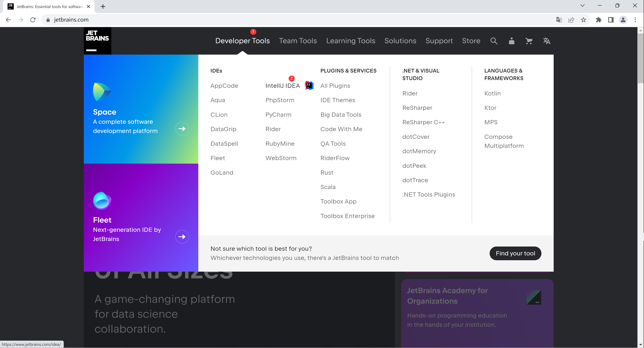The width and height of the screenshot is (644, 348).
Task: Open the Big Data Tools link
Action: coord(341,115)
